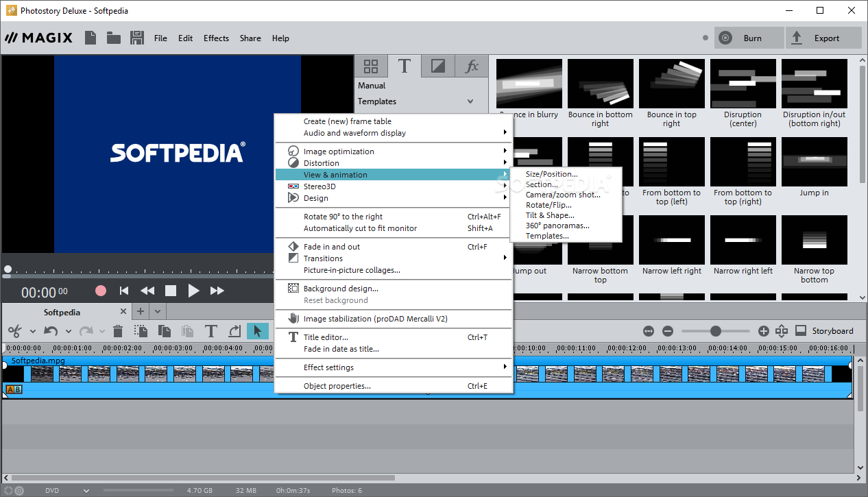This screenshot has height=497, width=868.
Task: Click the timeline zoom slider handle
Action: (x=716, y=331)
